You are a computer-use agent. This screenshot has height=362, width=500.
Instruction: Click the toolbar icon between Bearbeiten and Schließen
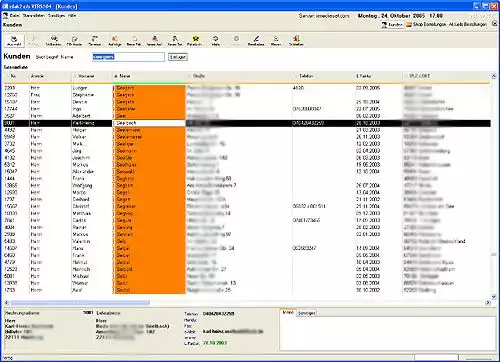click(x=276, y=40)
